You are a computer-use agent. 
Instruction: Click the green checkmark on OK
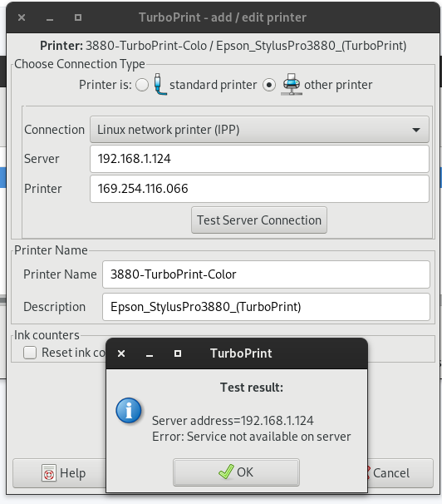(226, 472)
